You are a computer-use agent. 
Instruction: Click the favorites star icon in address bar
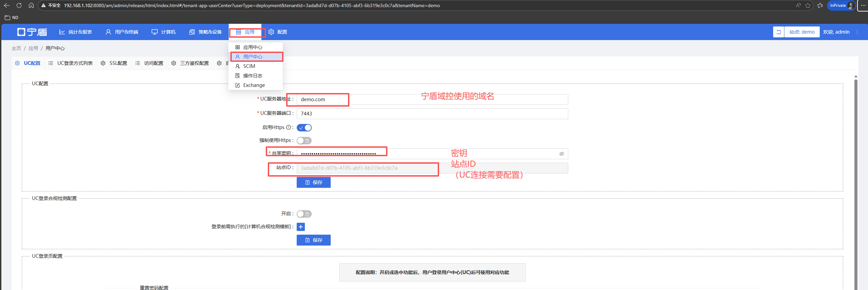click(x=808, y=5)
